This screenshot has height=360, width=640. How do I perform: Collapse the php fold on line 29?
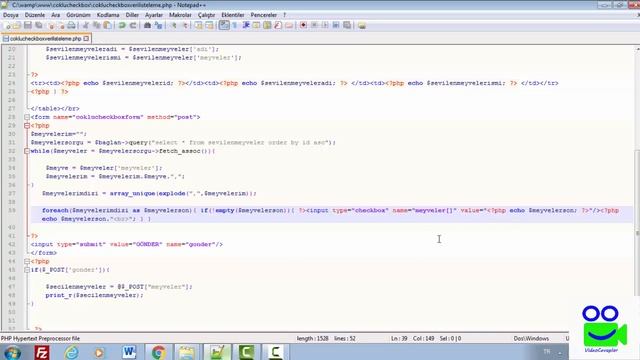pos(27,126)
